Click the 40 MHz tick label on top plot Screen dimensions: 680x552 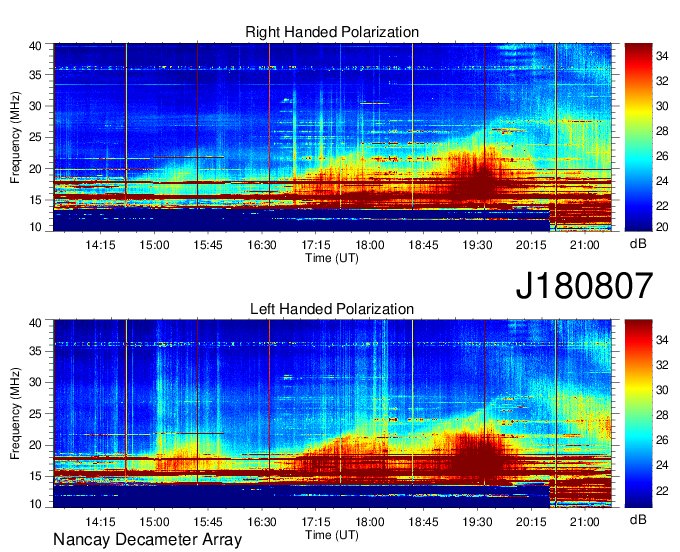point(36,46)
